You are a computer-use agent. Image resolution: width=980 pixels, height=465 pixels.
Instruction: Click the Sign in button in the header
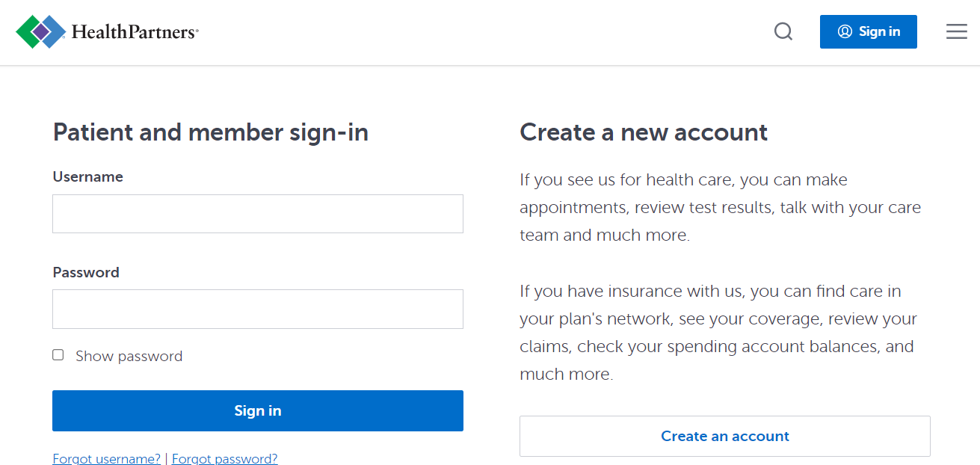tap(868, 31)
